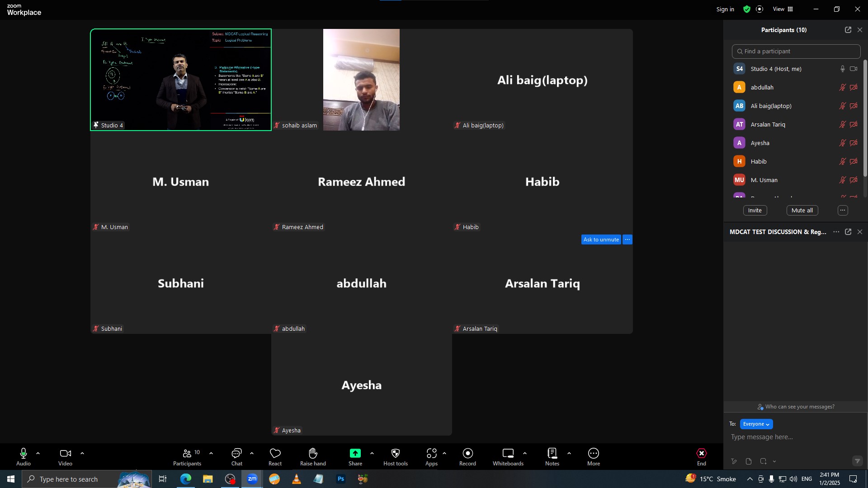
Task: Open the chat screenshot capture icon
Action: click(764, 462)
